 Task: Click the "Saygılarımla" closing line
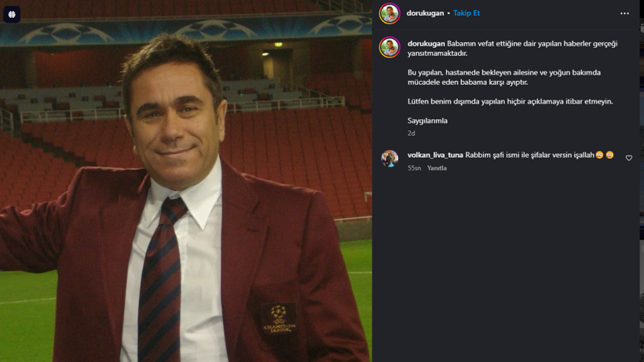pyautogui.click(x=427, y=121)
